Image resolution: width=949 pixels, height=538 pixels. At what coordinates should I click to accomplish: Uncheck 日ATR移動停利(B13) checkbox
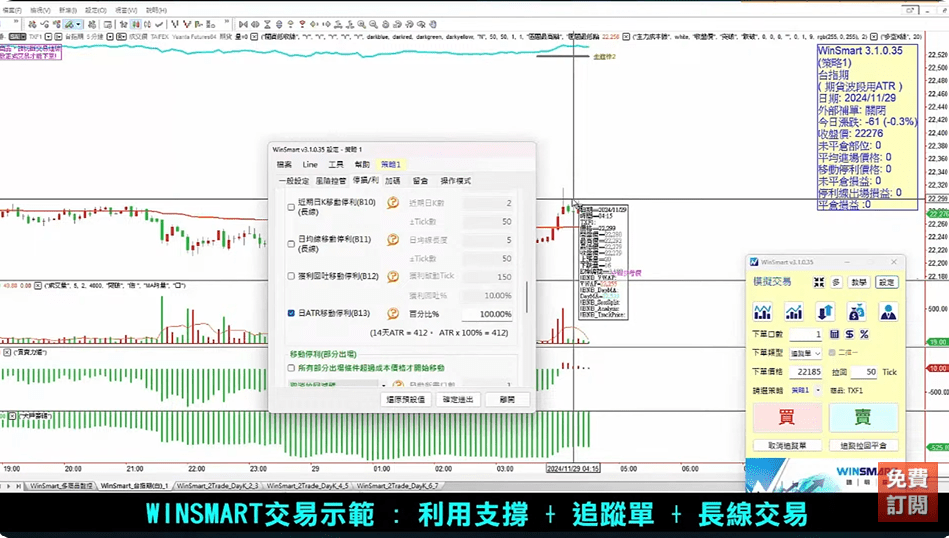[291, 313]
